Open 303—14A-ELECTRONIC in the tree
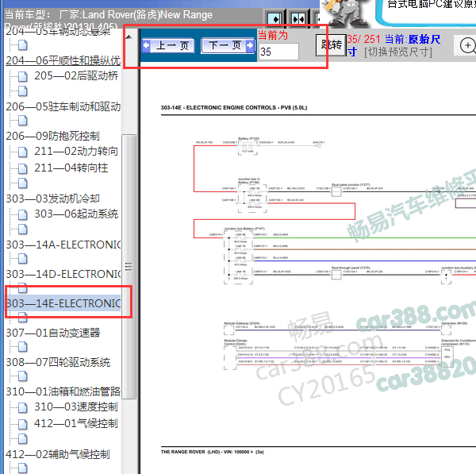This screenshot has width=476, height=474. click(x=63, y=245)
